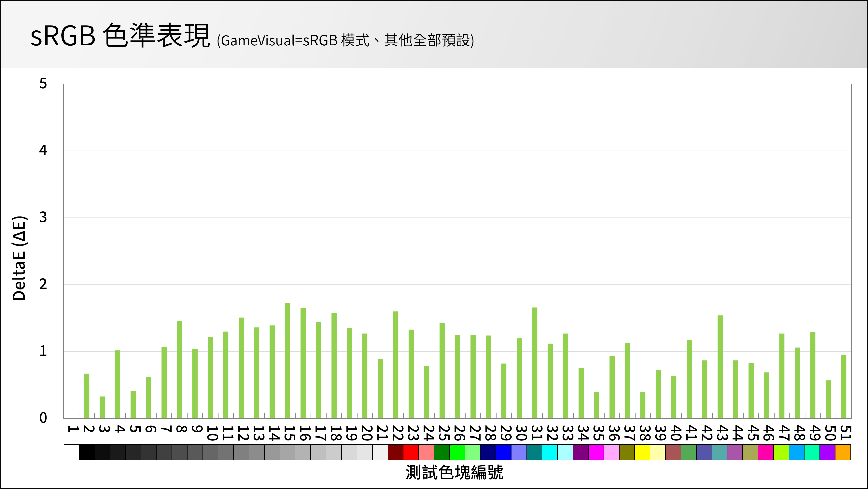The height and width of the screenshot is (489, 868).
Task: Click the light yellow swatch under number 39
Action: (658, 452)
